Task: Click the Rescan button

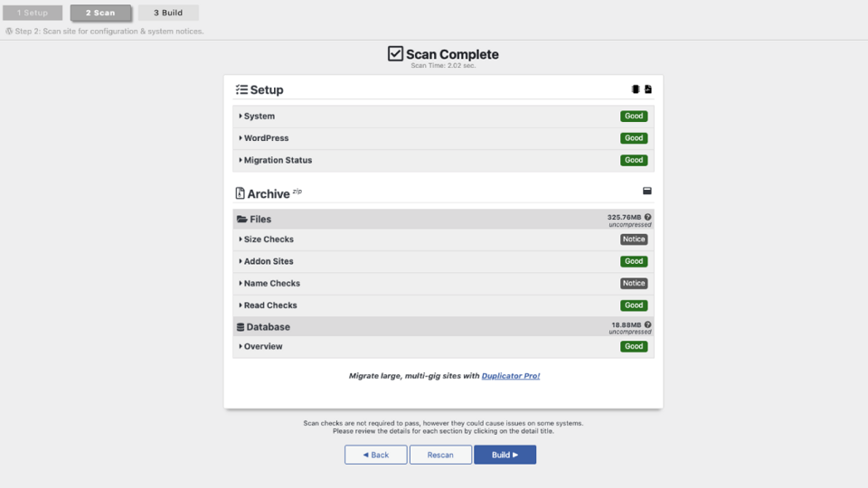Action: tap(440, 455)
